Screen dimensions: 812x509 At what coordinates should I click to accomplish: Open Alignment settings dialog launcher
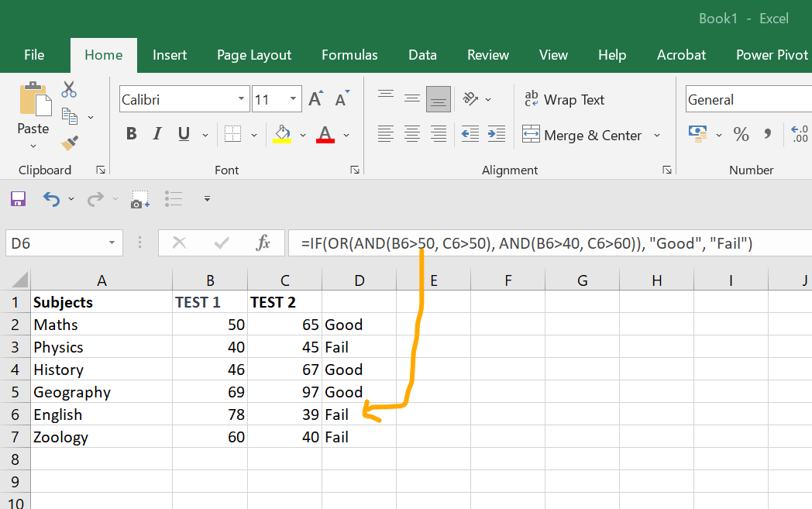667,170
